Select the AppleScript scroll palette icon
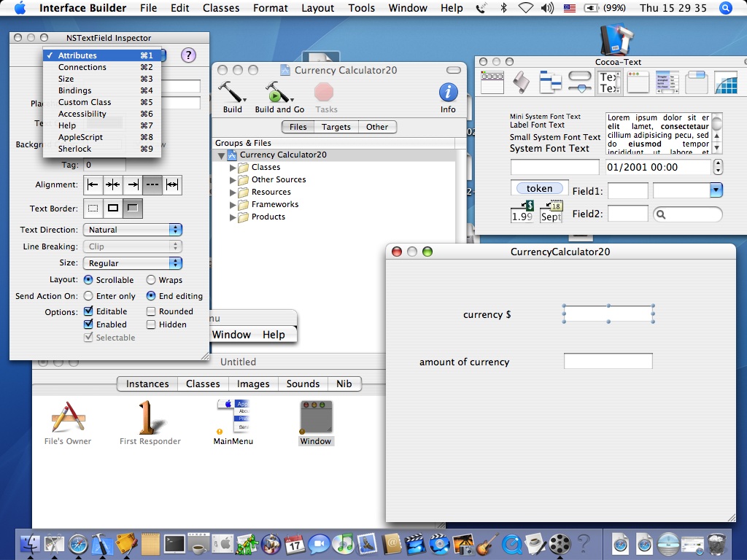 click(x=521, y=82)
